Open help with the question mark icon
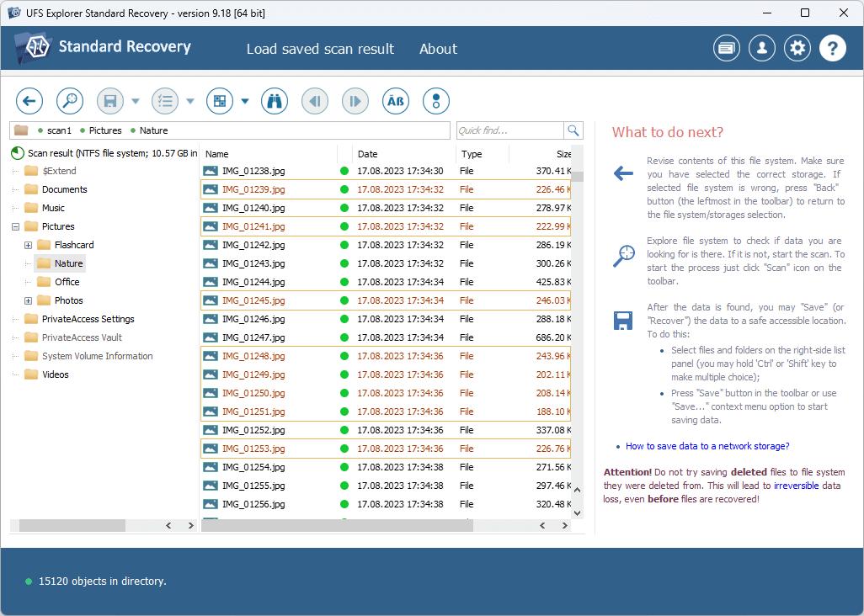 pyautogui.click(x=833, y=49)
